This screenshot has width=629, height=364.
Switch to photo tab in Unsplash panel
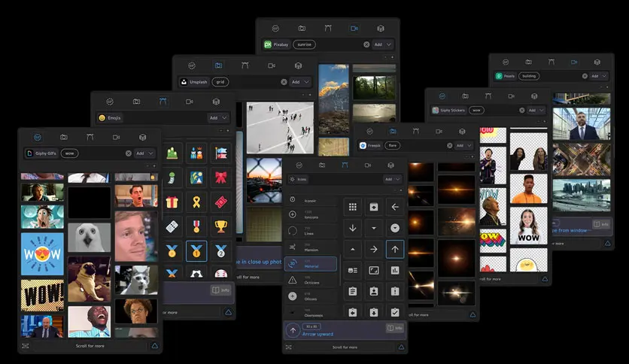click(x=218, y=65)
